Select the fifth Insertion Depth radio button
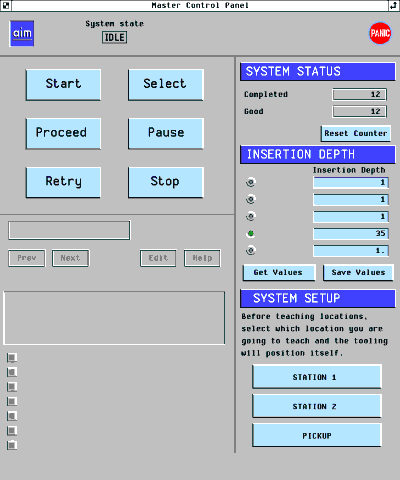The image size is (400, 480). coord(251,250)
